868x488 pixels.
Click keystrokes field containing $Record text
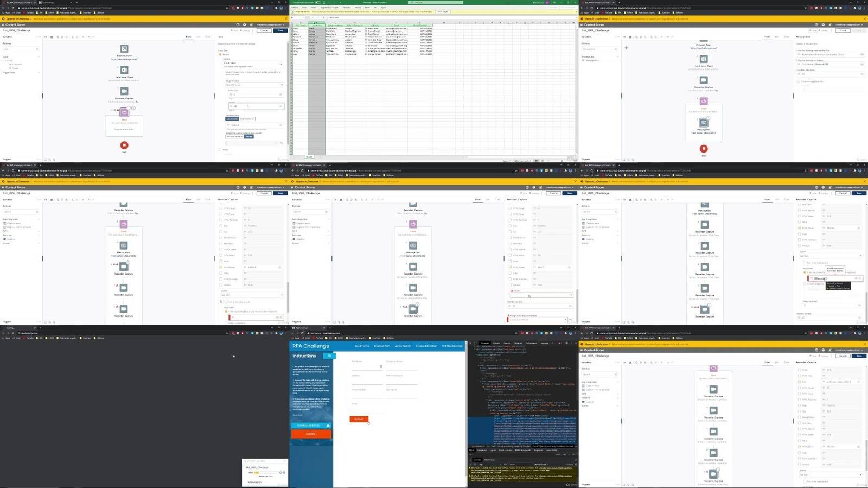point(835,278)
